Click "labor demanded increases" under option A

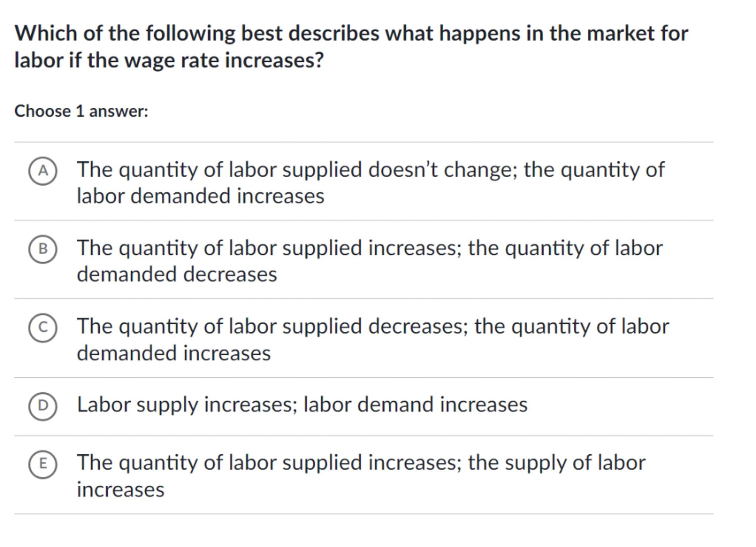coord(200,196)
